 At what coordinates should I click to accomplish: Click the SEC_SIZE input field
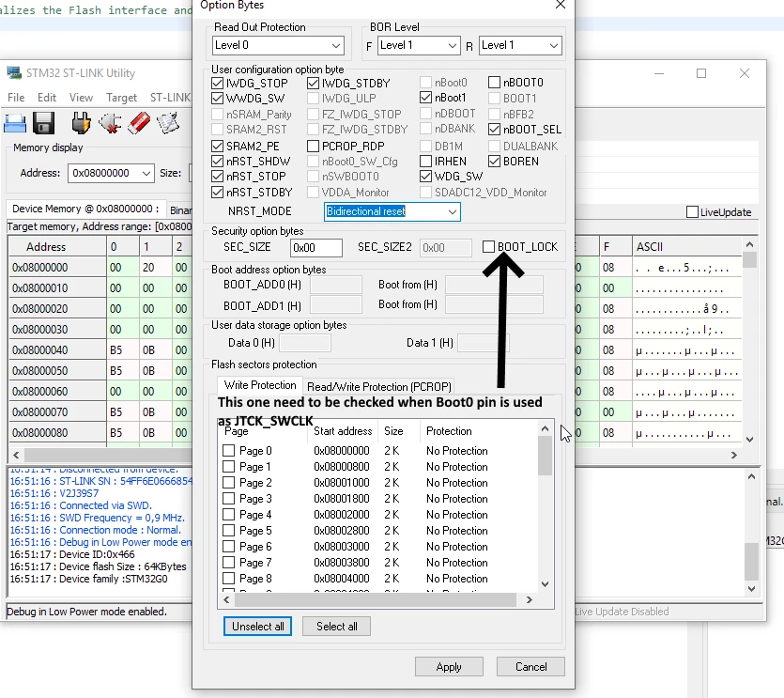coord(316,248)
